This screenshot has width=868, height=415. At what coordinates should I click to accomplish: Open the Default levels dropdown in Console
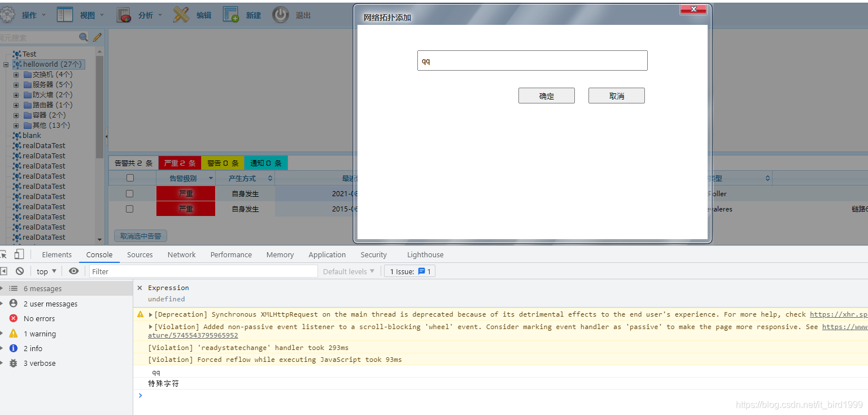coord(348,271)
